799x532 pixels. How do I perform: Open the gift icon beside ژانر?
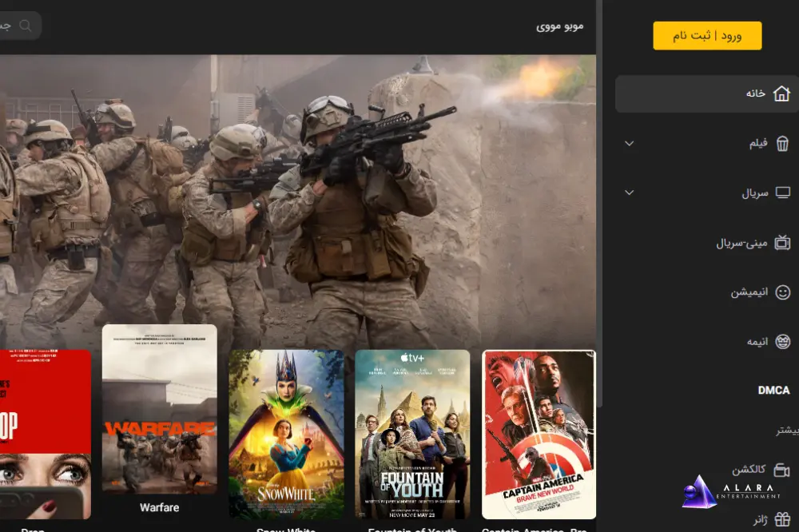pyautogui.click(x=782, y=520)
